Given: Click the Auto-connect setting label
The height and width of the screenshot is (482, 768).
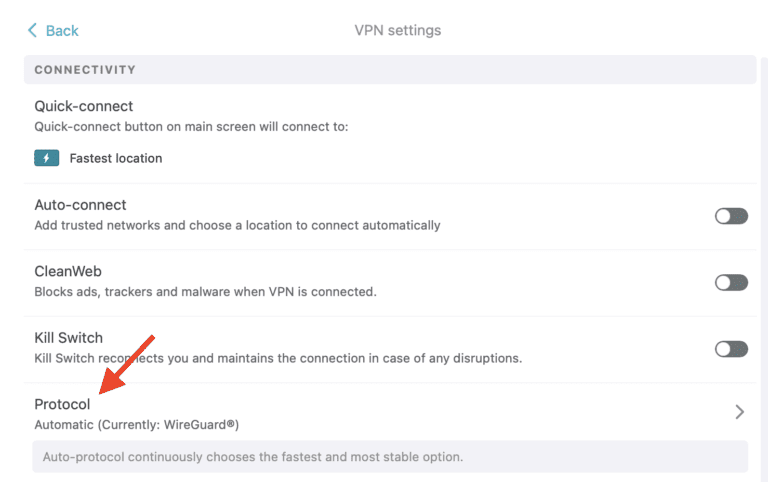Looking at the screenshot, I should click(x=81, y=205).
